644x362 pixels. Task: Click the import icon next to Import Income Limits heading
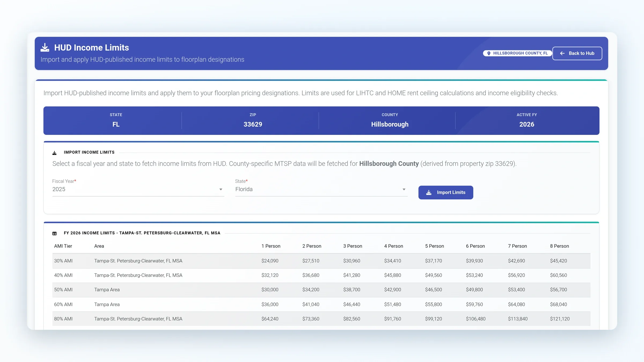point(54,153)
